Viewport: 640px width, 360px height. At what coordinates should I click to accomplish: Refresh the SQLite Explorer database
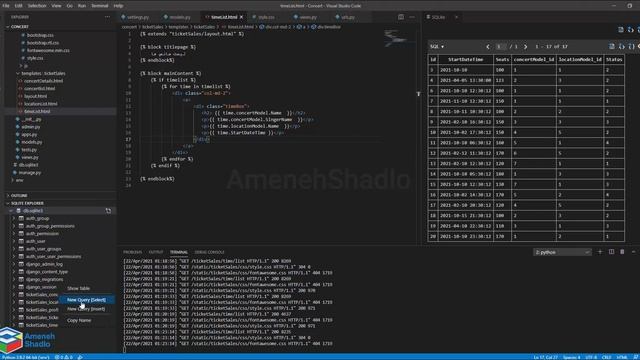point(108,211)
